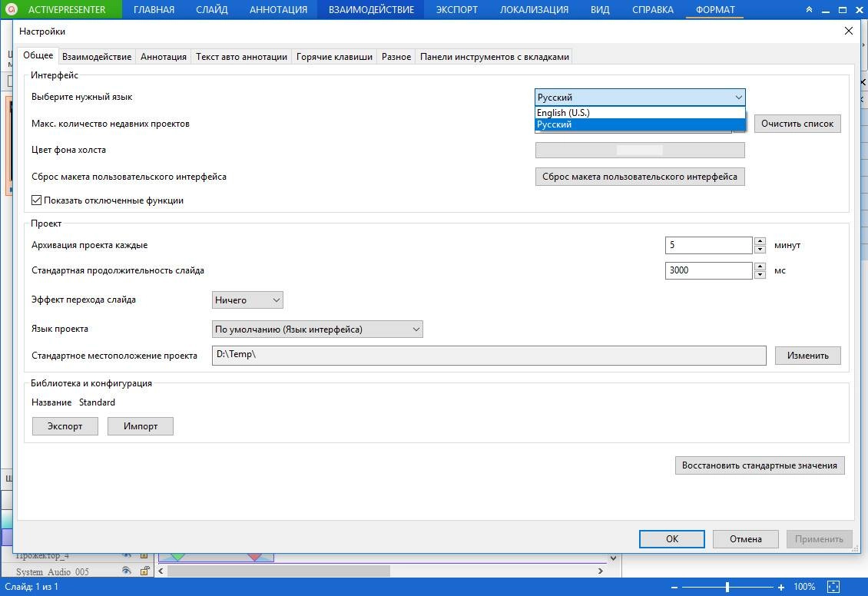Click Очистить список button
Screen dimensions: 868x596
point(797,124)
